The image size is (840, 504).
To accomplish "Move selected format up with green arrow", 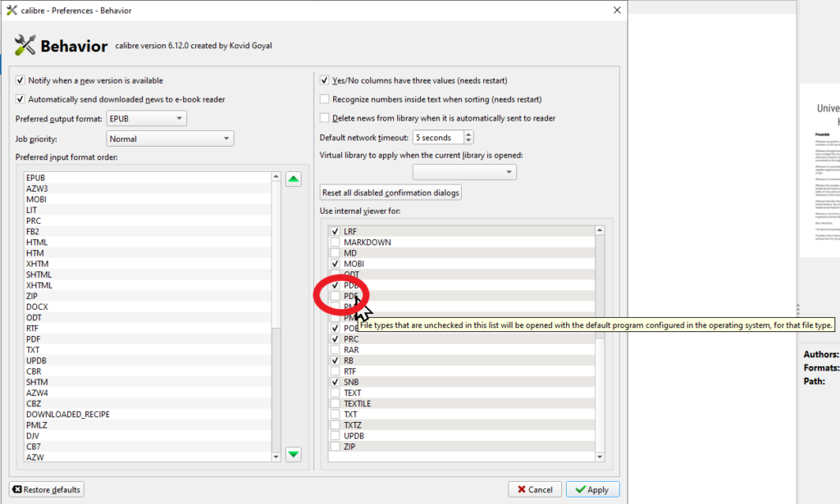I will [x=294, y=179].
